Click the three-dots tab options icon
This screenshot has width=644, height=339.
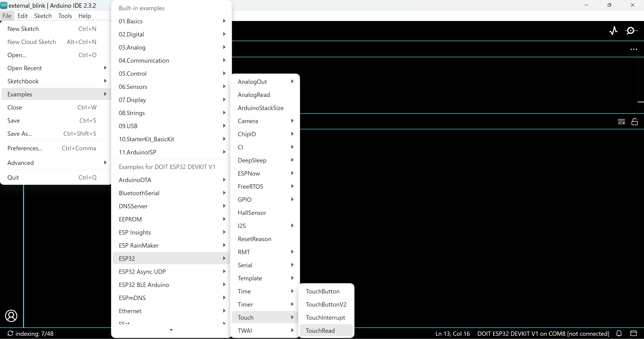tap(634, 49)
